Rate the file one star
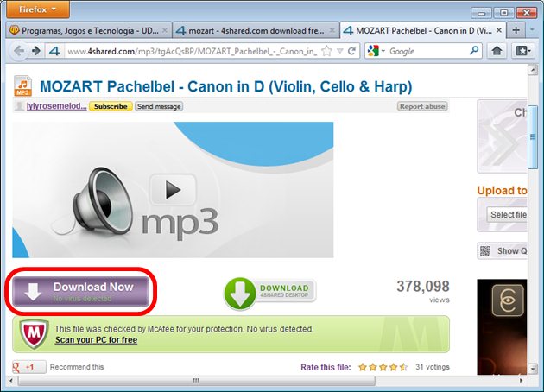This screenshot has width=544, height=392. pos(363,367)
